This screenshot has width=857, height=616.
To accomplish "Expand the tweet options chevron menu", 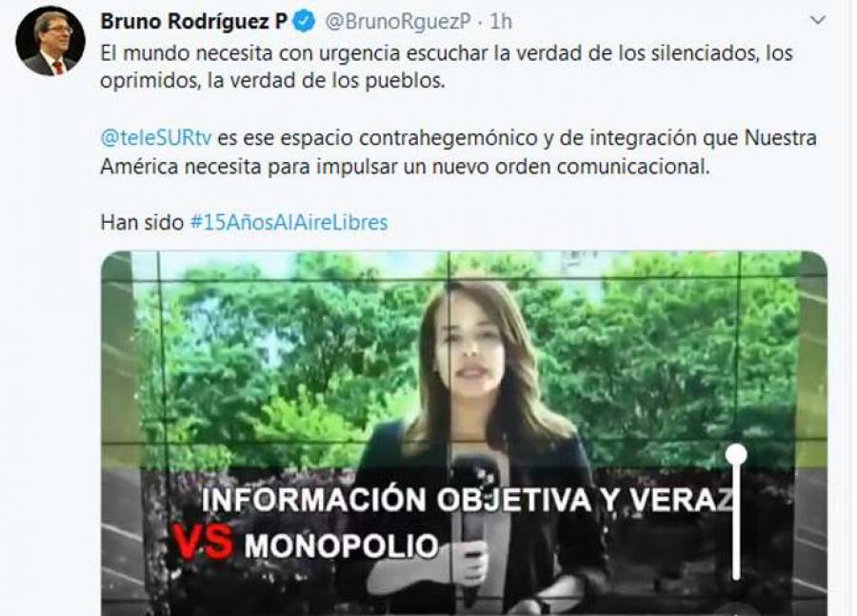I will coord(818,21).
